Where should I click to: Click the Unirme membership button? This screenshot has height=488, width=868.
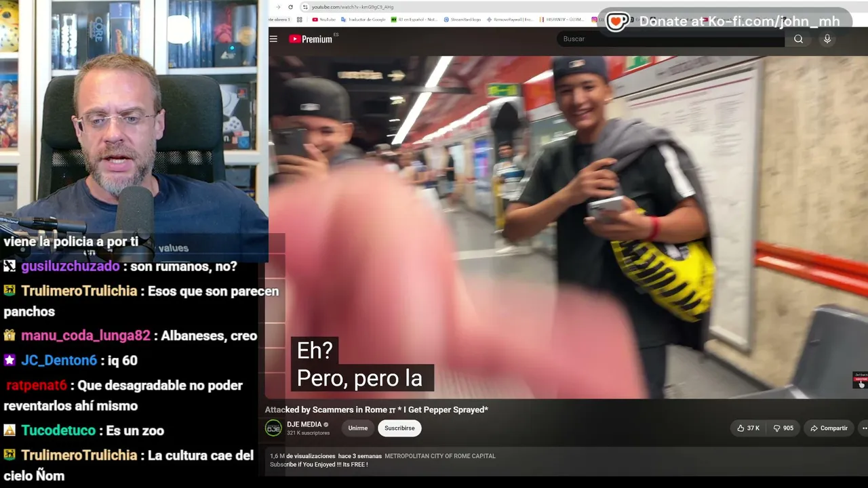pyautogui.click(x=357, y=428)
